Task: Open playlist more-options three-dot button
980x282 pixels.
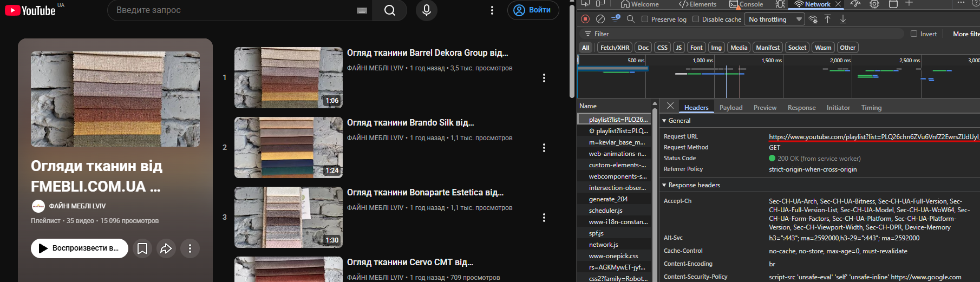Action: (x=190, y=248)
